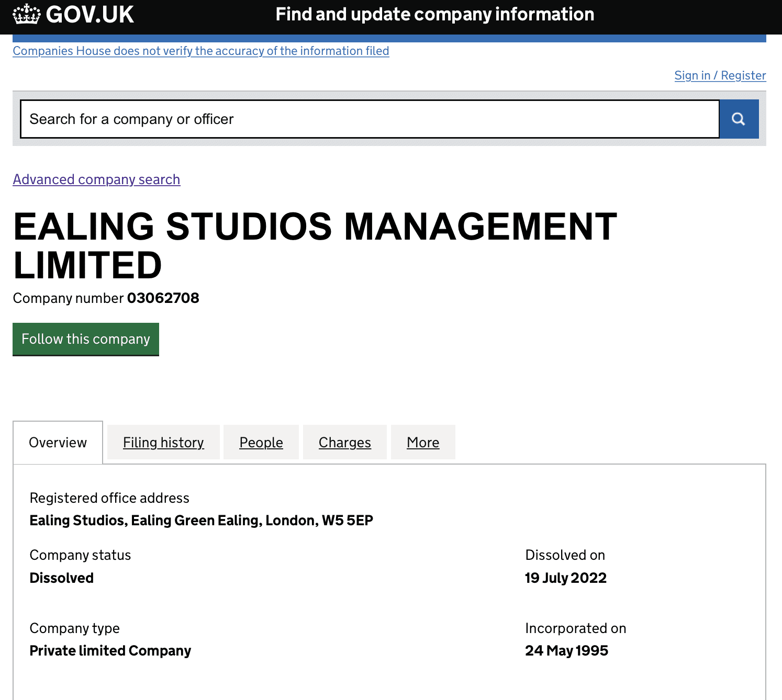This screenshot has height=700, width=782.
Task: Open the Companies House accuracy notice link
Action: click(x=201, y=51)
